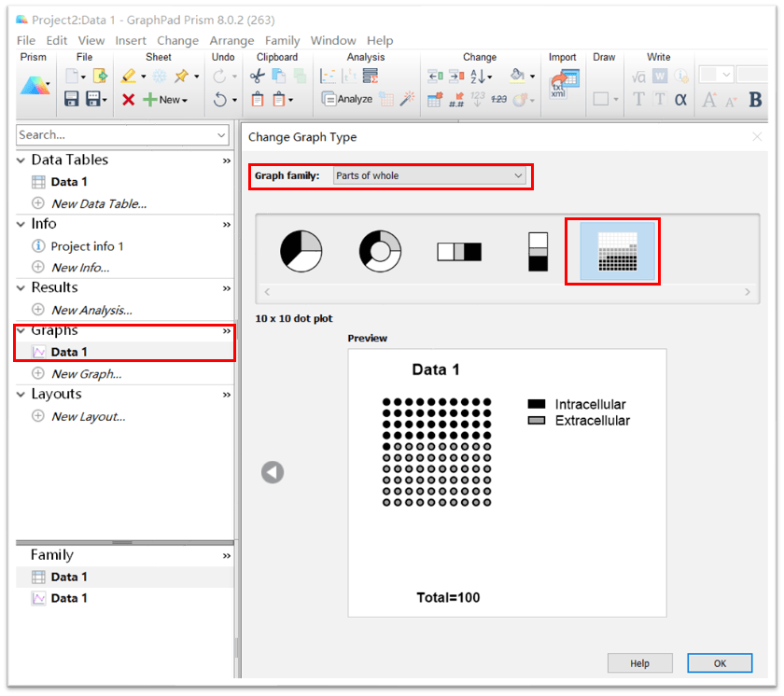This screenshot has height=696, width=784.
Task: Select the 10 x 10 dot plot type
Action: (x=617, y=252)
